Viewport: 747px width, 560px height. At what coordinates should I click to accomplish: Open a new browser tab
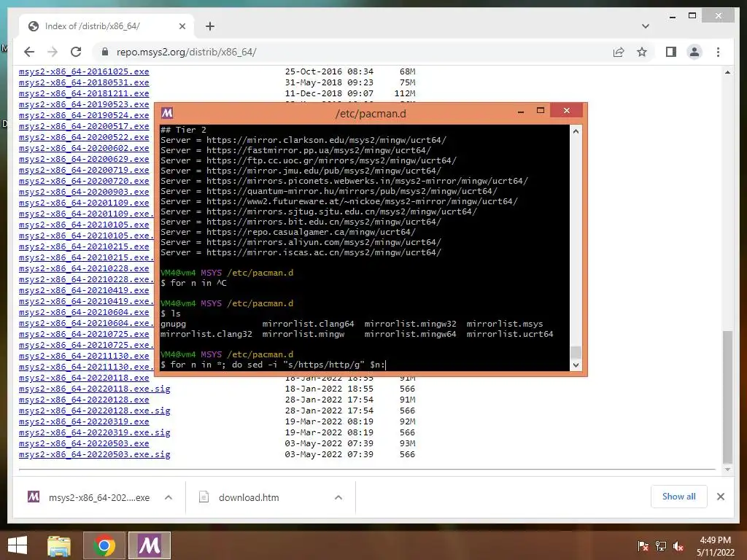(209, 26)
